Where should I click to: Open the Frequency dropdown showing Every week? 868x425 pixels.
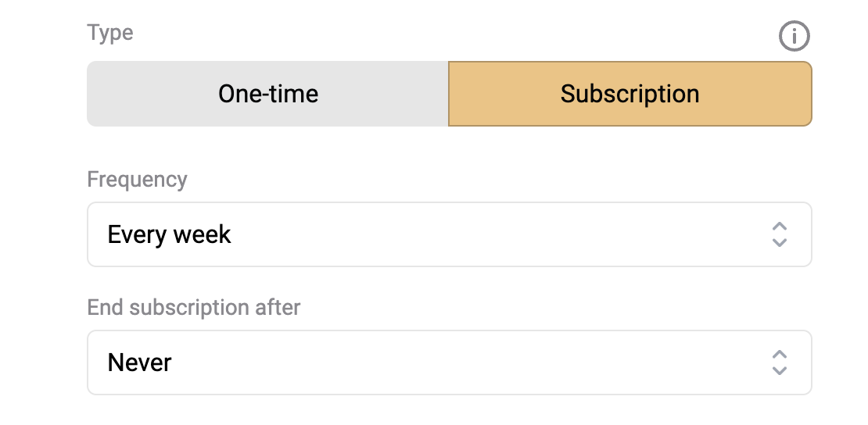click(x=450, y=234)
